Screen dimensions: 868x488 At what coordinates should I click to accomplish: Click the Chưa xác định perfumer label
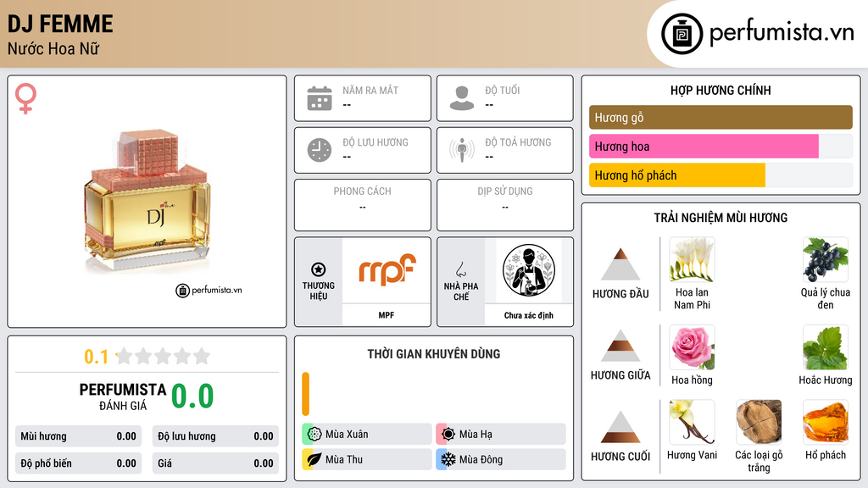click(x=529, y=315)
